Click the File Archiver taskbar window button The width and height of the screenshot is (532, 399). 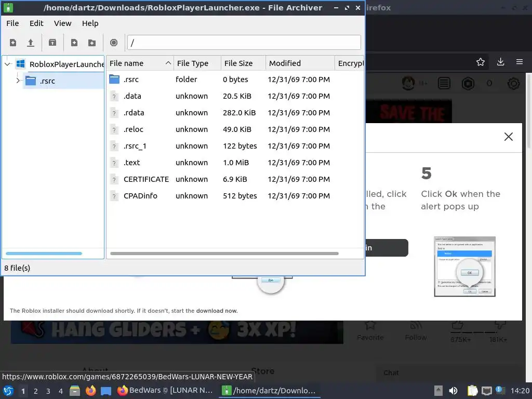(270, 391)
